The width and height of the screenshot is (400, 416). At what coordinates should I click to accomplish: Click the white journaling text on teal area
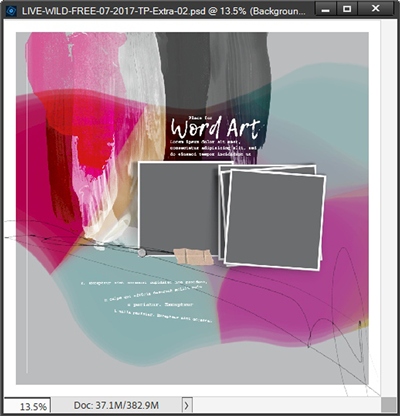146,301
